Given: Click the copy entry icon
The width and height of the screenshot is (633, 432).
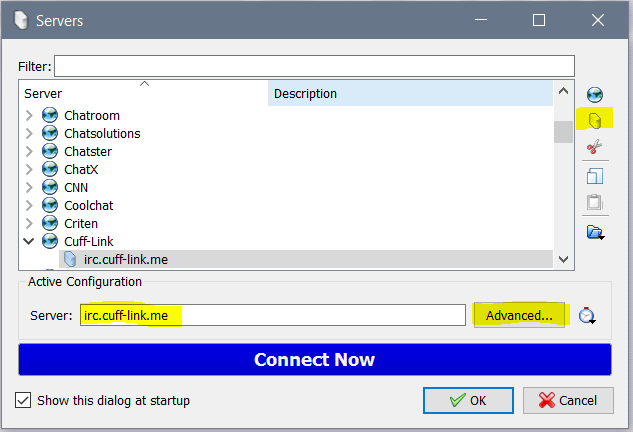Looking at the screenshot, I should click(x=595, y=176).
